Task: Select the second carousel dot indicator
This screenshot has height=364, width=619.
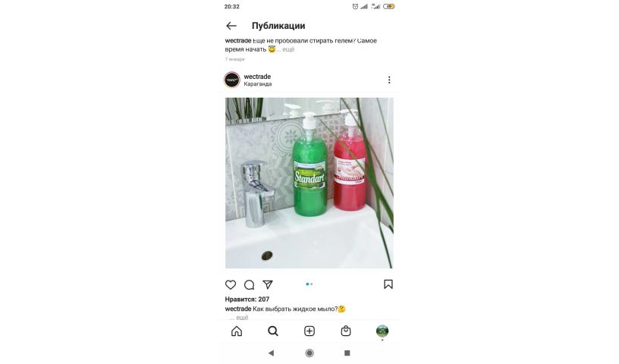Action: pos(312,284)
